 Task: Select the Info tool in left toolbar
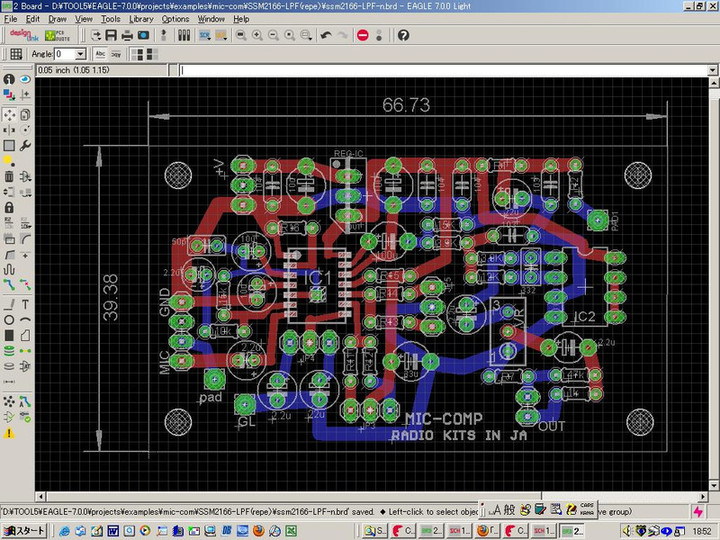pyautogui.click(x=9, y=78)
